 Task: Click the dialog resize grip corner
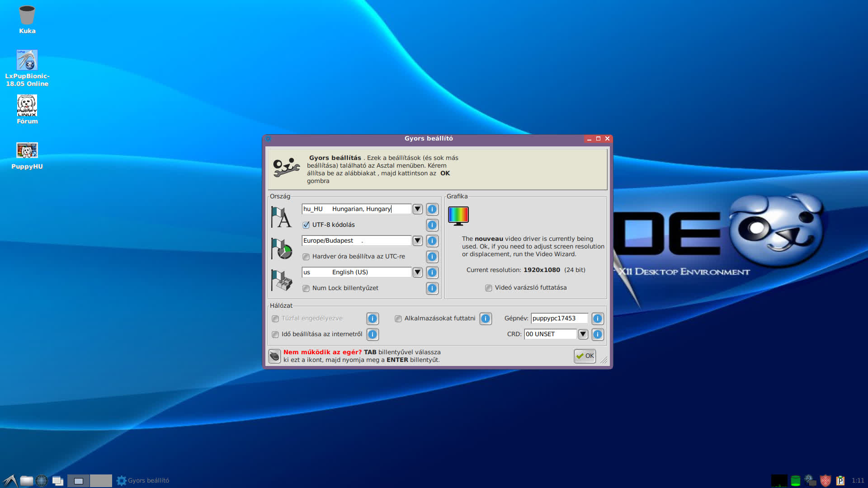point(604,360)
